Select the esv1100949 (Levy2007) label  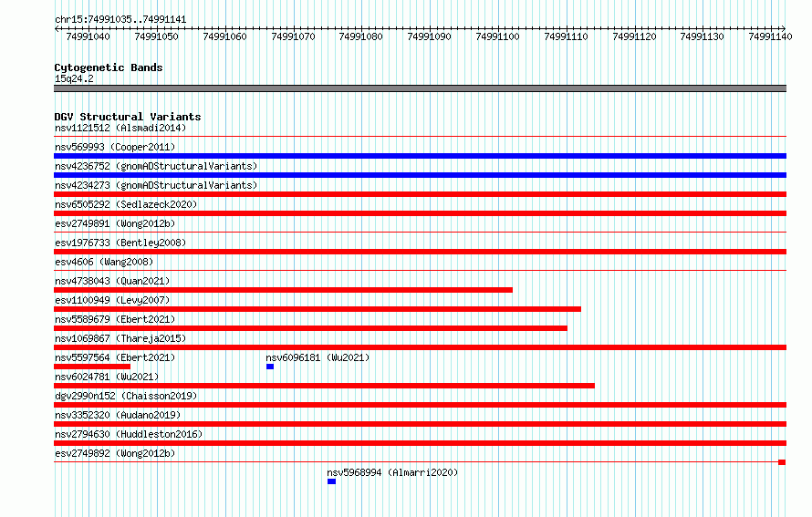coord(112,300)
